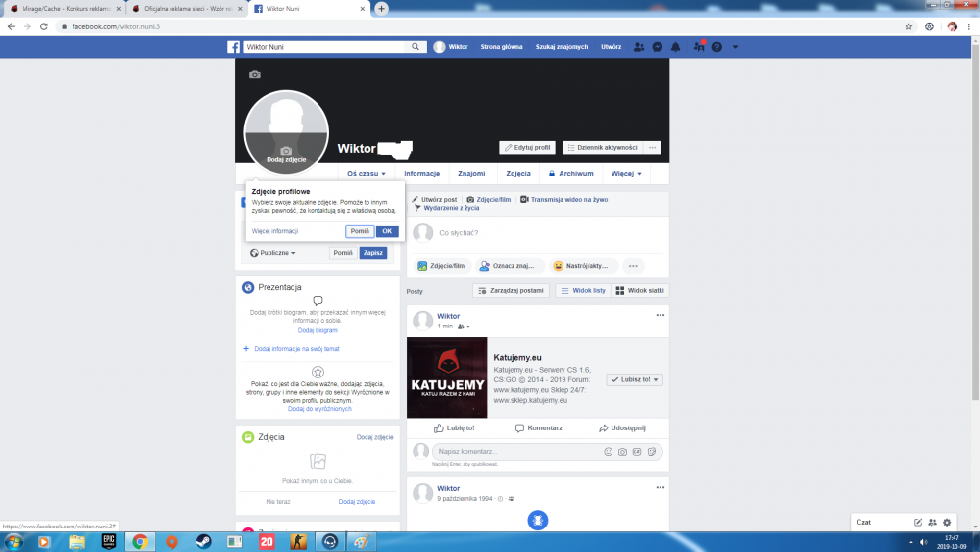Click new message icon in Czat bar
Image resolution: width=980 pixels, height=552 pixels.
pos(918,522)
